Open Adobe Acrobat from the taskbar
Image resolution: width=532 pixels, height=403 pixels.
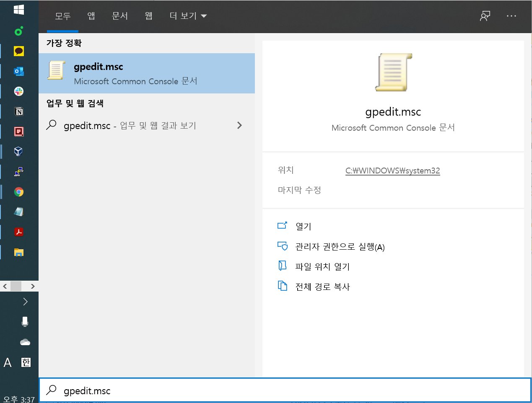click(x=19, y=232)
